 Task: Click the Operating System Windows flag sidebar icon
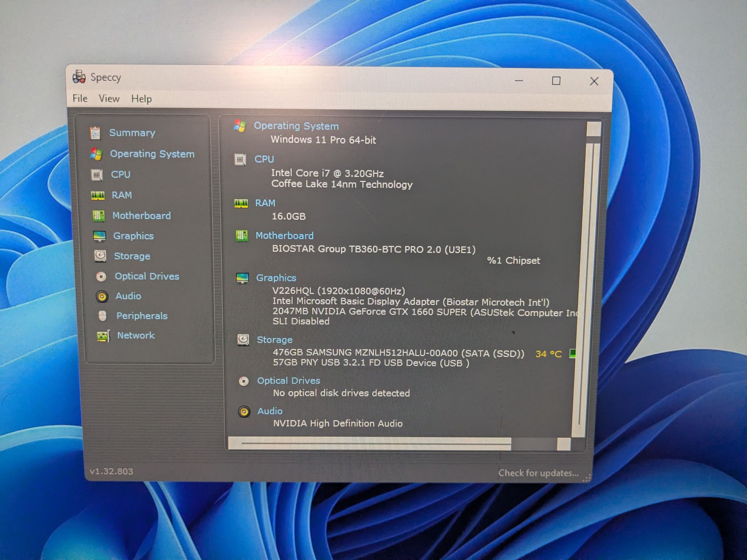[x=96, y=154]
